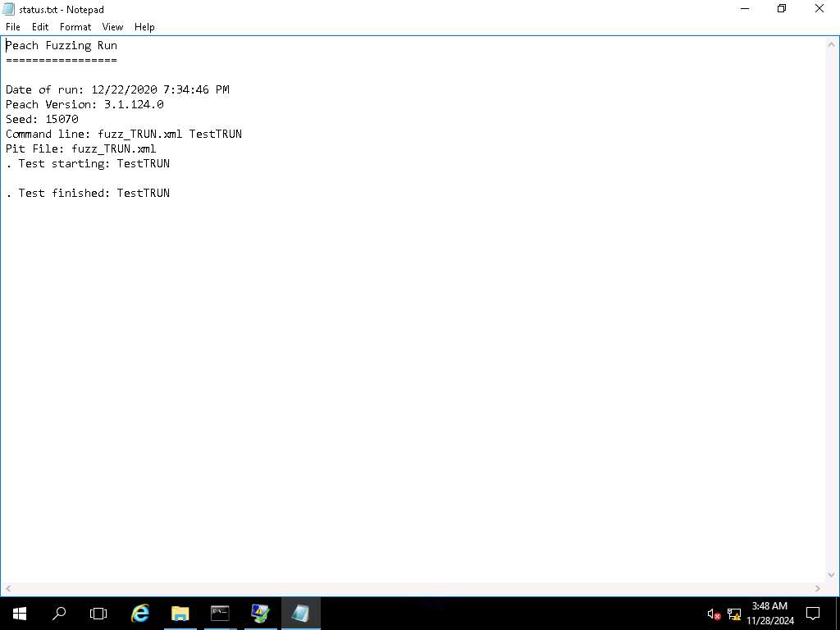This screenshot has height=630, width=840.
Task: Click the Notepad icon in the taskbar
Action: click(300, 613)
